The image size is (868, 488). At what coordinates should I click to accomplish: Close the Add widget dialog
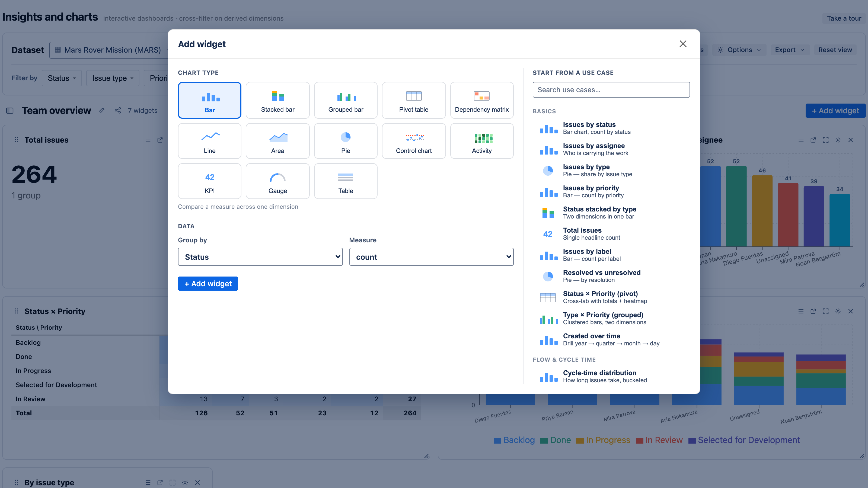coord(683,44)
